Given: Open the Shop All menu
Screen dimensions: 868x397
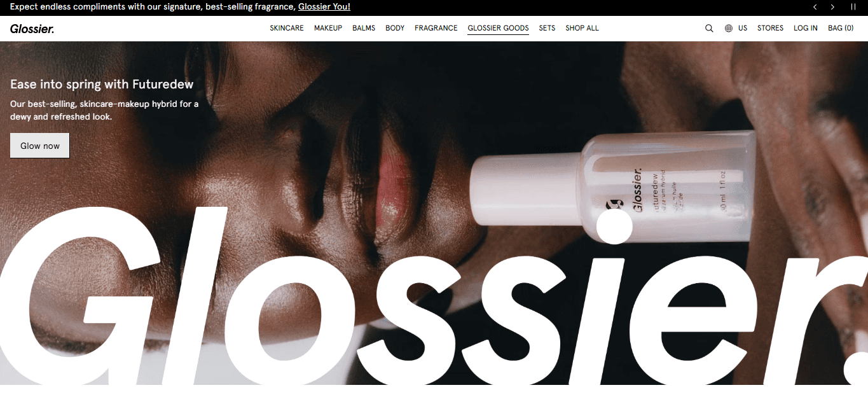Looking at the screenshot, I should click(582, 28).
